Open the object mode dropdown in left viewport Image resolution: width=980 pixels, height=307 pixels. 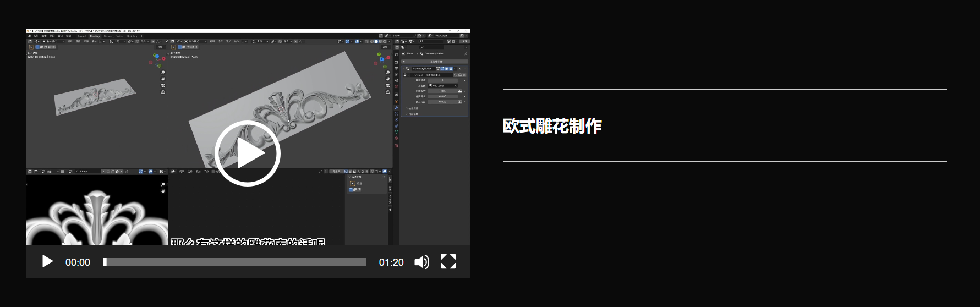[53, 41]
